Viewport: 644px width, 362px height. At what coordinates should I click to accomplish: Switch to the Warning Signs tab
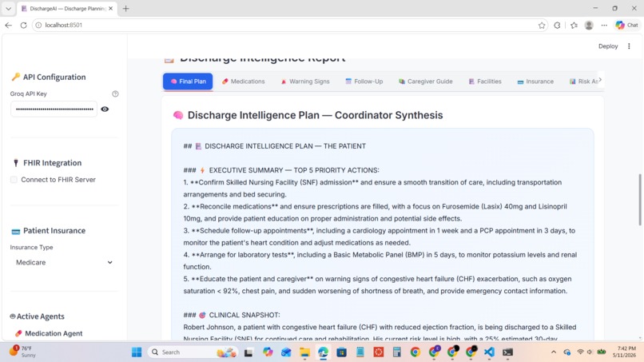coord(305,82)
